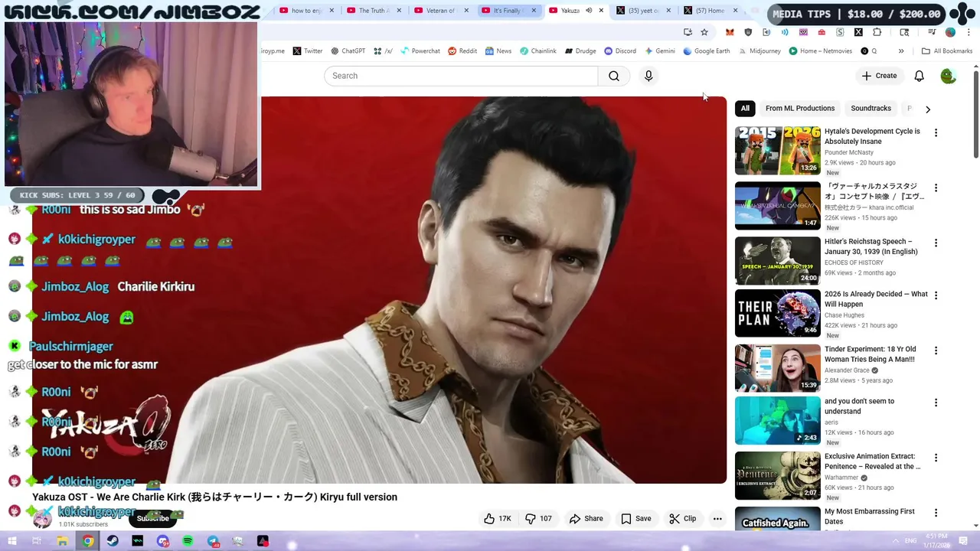The height and width of the screenshot is (551, 980).
Task: Open Chrome extensions puzzle icon
Action: 877,32
